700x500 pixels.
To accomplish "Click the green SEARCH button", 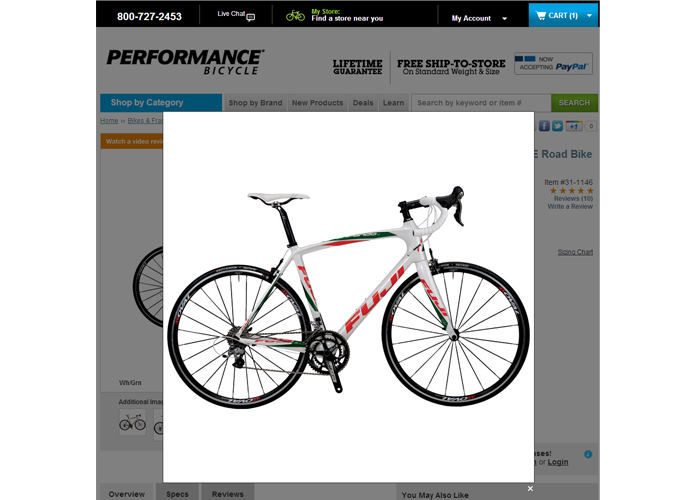I will [574, 103].
